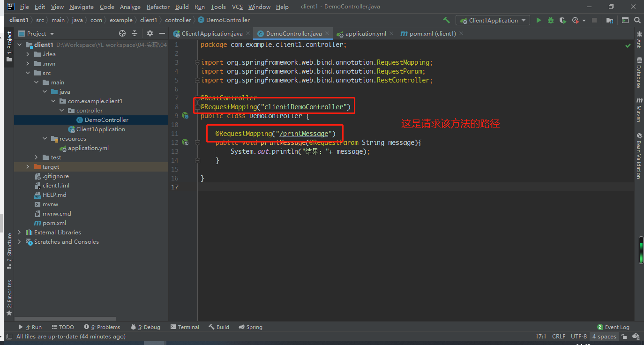Open Run Anything terminal-window icon
Image resolution: width=644 pixels, height=345 pixels.
pos(625,20)
